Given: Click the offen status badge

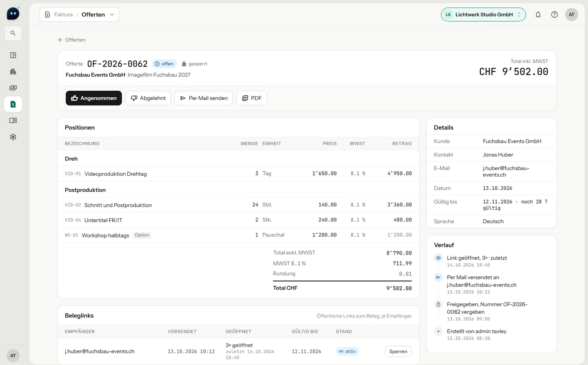Looking at the screenshot, I should tap(164, 64).
